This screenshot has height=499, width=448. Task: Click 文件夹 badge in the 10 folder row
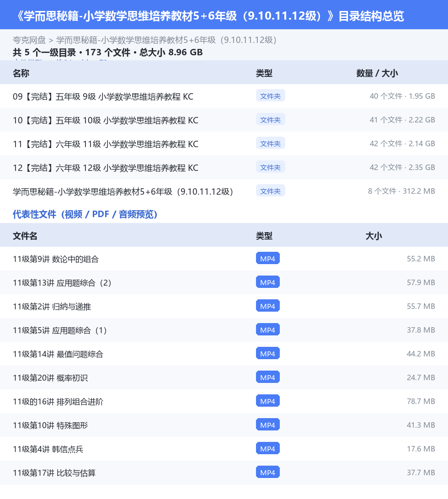click(x=270, y=120)
